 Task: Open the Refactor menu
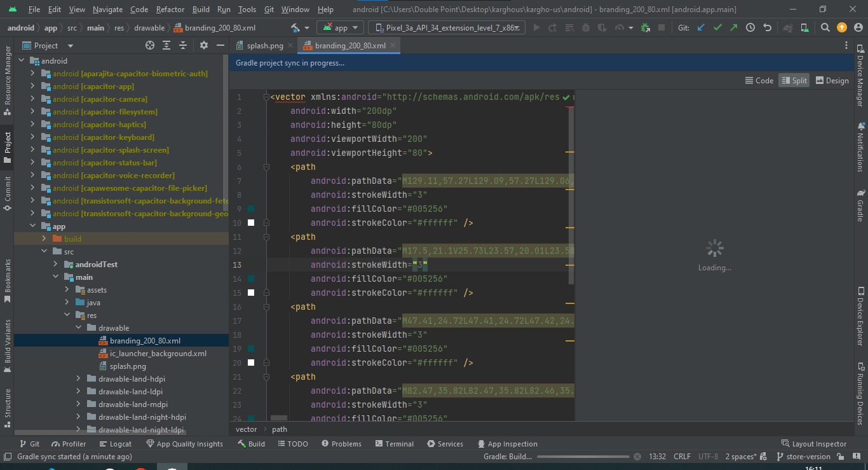tap(170, 10)
